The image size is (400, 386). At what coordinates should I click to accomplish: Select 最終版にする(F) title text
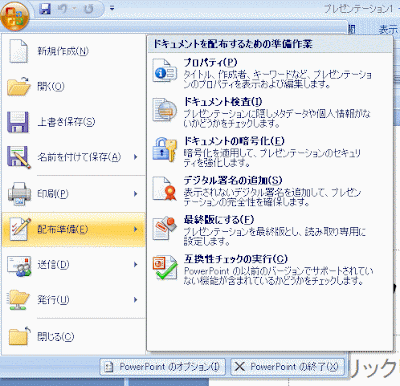point(219,220)
